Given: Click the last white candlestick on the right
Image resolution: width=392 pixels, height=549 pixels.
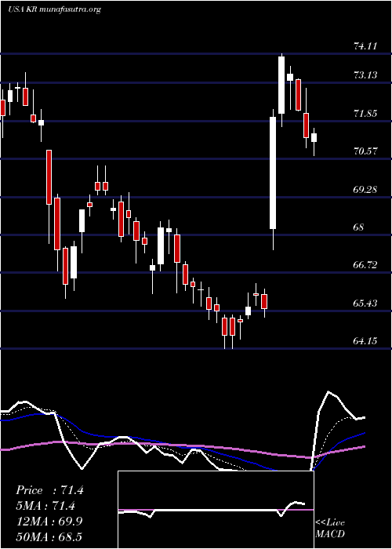Looking at the screenshot, I should click(x=314, y=137).
